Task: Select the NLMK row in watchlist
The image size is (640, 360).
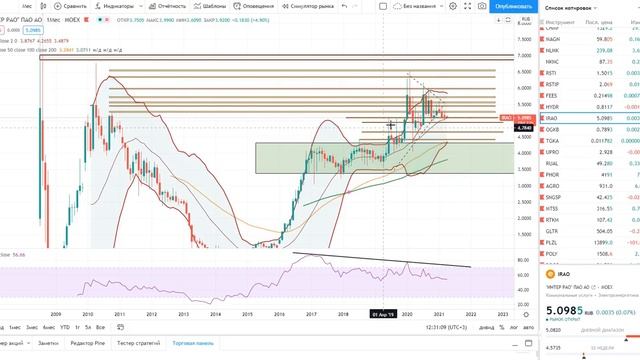Action: 590,51
